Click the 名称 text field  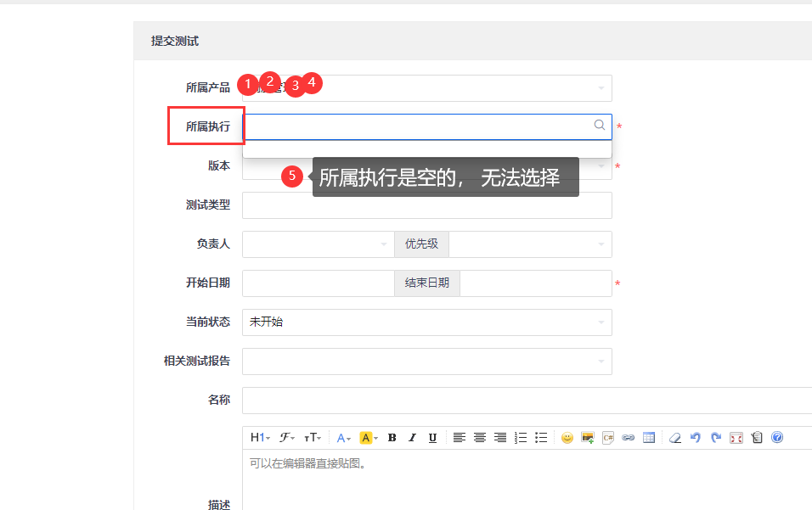527,401
